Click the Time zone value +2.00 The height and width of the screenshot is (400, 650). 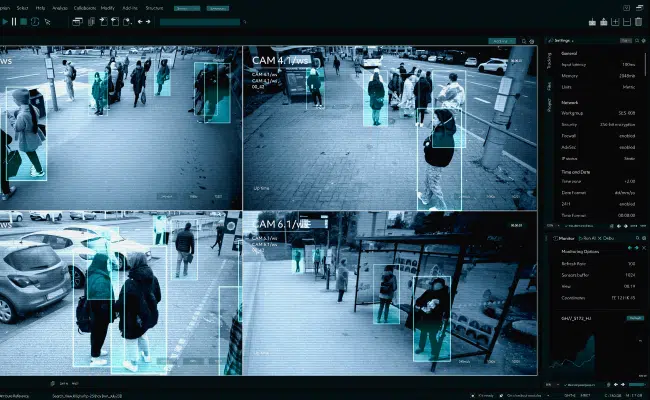(x=630, y=181)
